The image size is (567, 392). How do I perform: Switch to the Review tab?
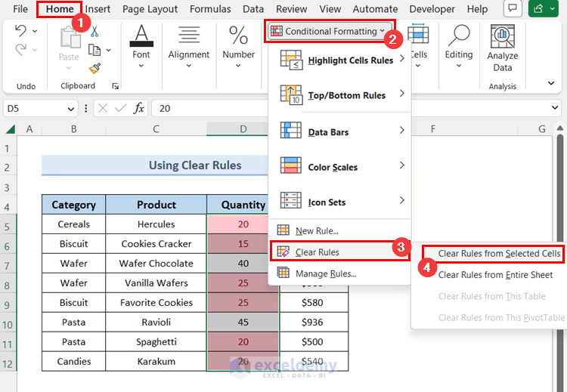point(292,9)
